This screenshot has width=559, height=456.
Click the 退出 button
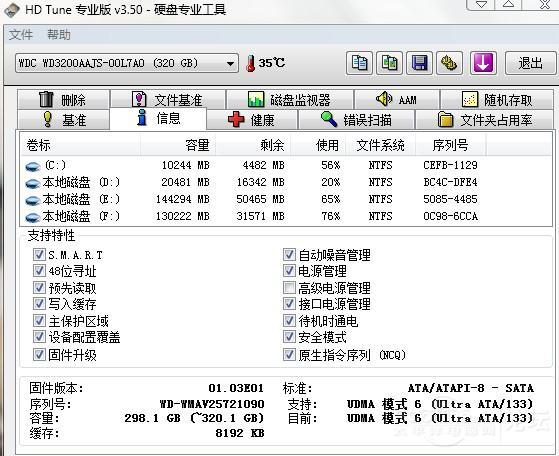(530, 63)
